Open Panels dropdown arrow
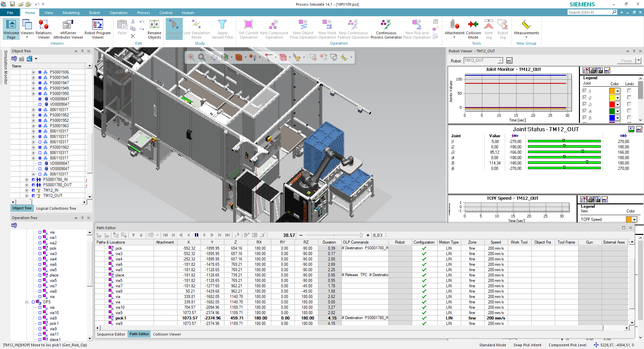 [x=639, y=61]
